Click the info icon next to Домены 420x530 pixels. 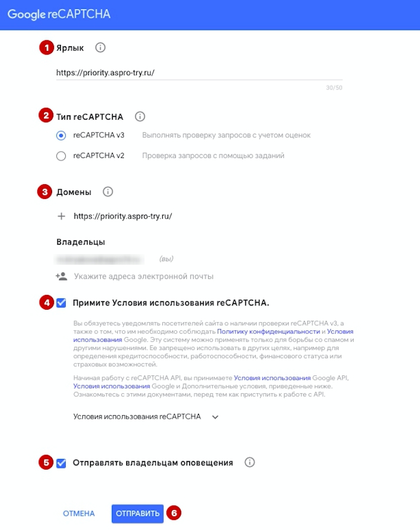pos(108,192)
